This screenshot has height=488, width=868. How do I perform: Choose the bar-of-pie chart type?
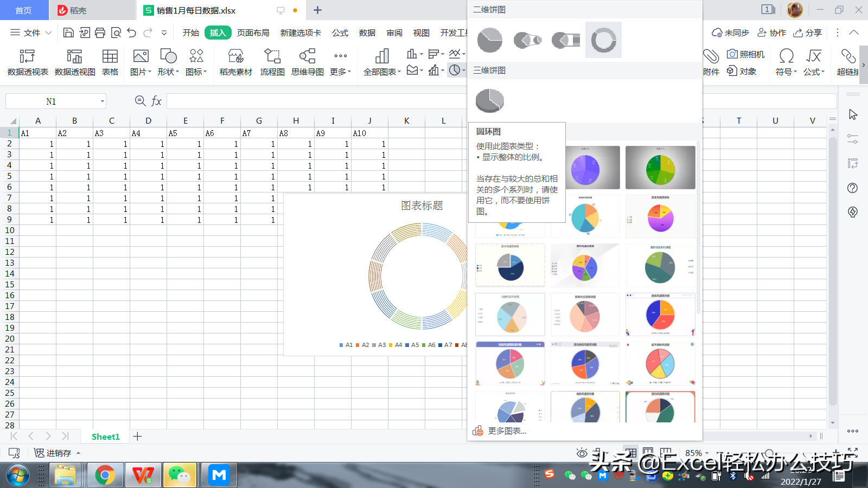(x=566, y=40)
